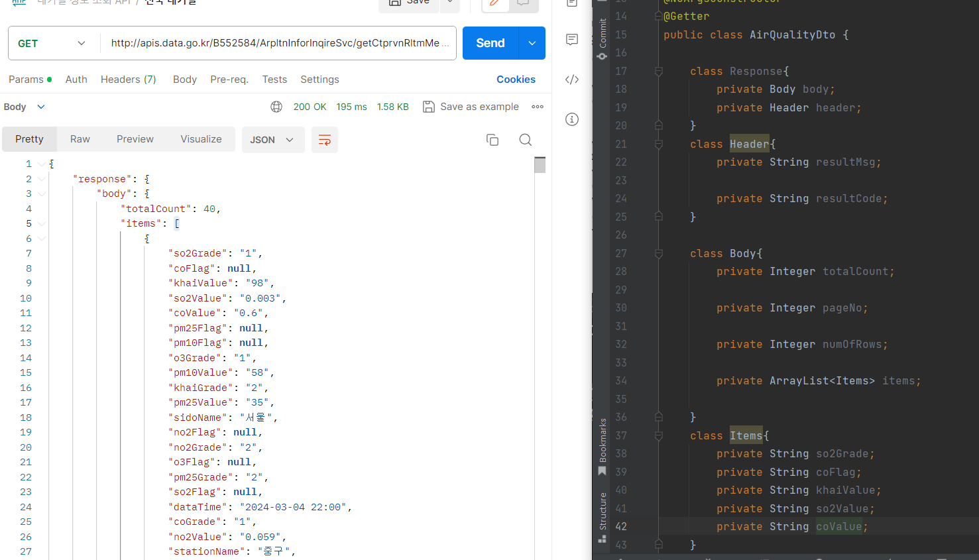Screen dimensions: 979x560
Task: Click the AirQualityDto class name
Action: 792,34
